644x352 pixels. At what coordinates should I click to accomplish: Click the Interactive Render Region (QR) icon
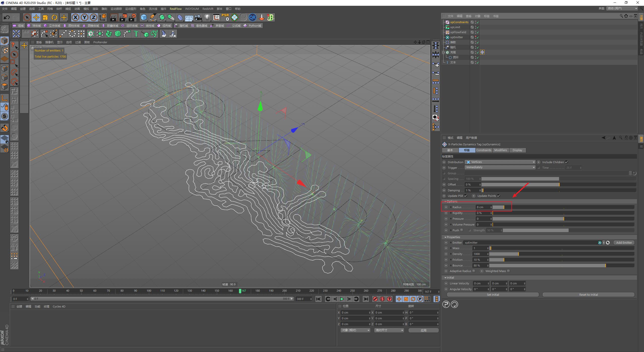(253, 17)
